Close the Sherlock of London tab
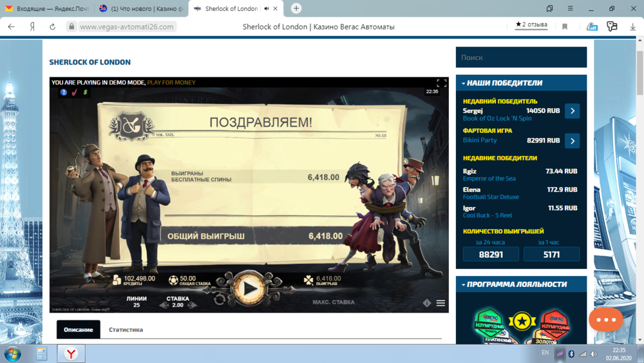This screenshot has height=363, width=644. [x=275, y=8]
